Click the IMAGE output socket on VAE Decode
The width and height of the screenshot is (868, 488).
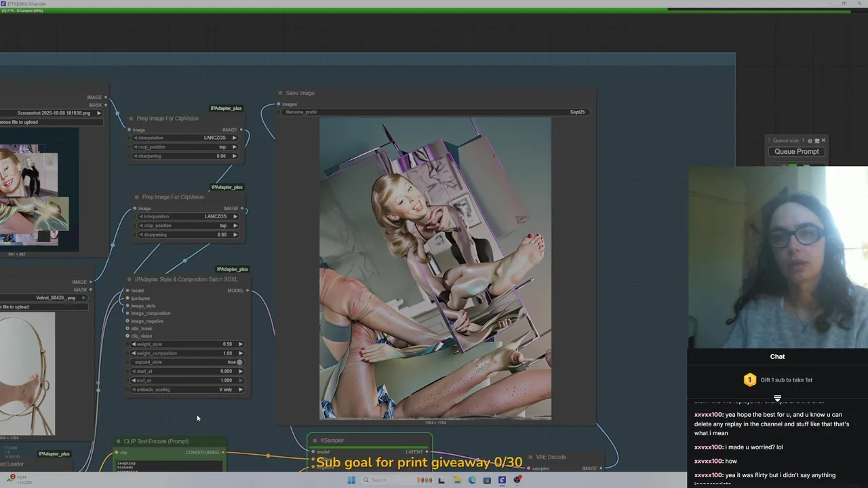pos(601,468)
